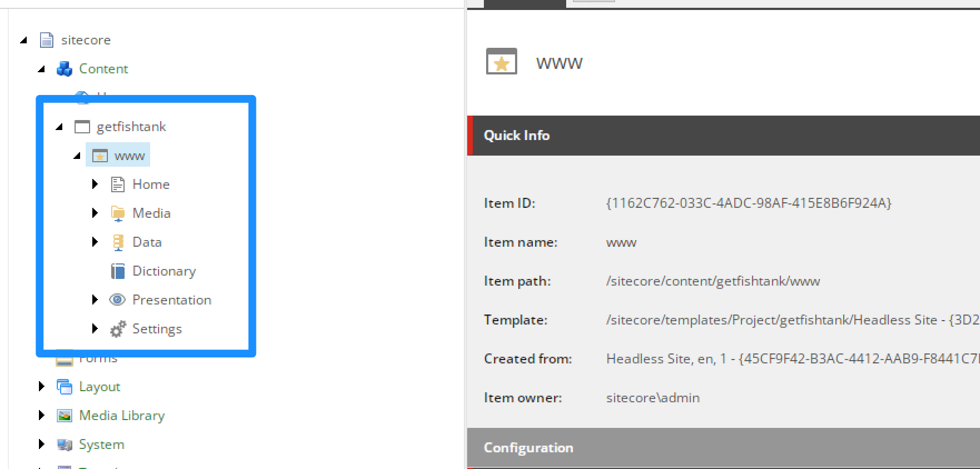Select the Dictionary tree item
This screenshot has height=469, width=980.
164,271
